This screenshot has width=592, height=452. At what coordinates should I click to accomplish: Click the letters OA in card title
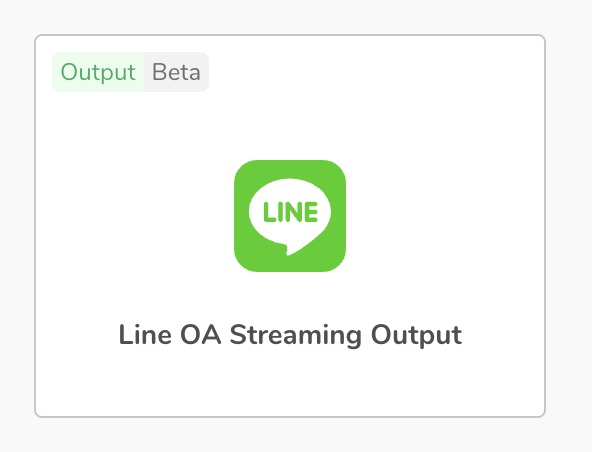click(x=200, y=334)
